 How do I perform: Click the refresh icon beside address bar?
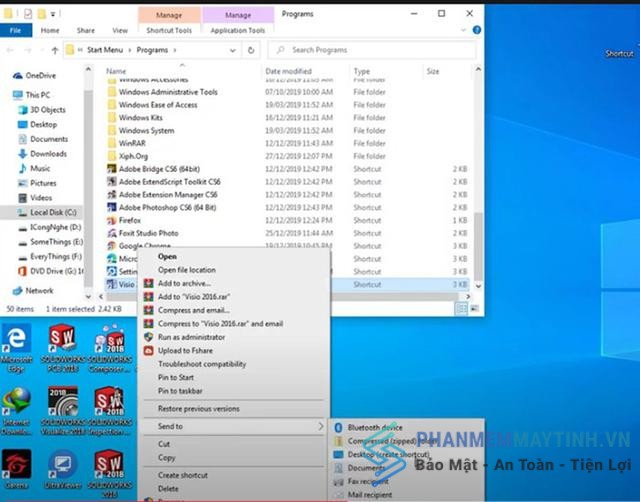pos(251,50)
